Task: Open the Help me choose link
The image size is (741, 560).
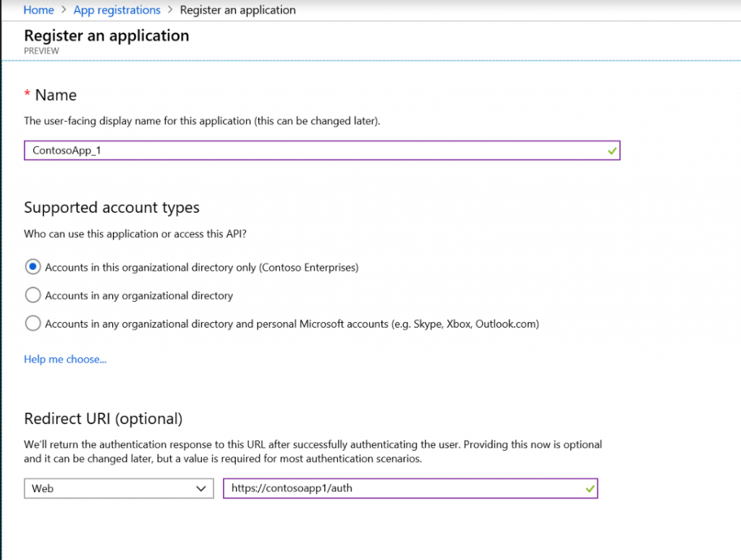Action: pyautogui.click(x=65, y=360)
